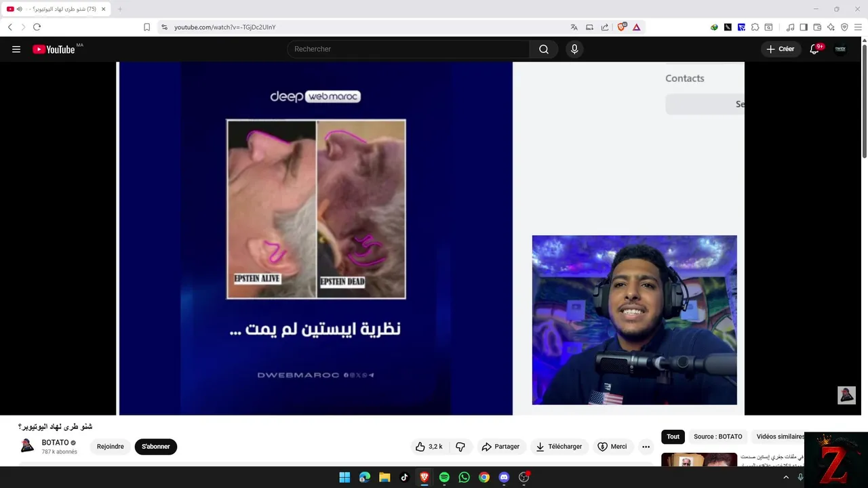The width and height of the screenshot is (868, 488).
Task: Select the Vidéos similaires chip
Action: pyautogui.click(x=780, y=436)
